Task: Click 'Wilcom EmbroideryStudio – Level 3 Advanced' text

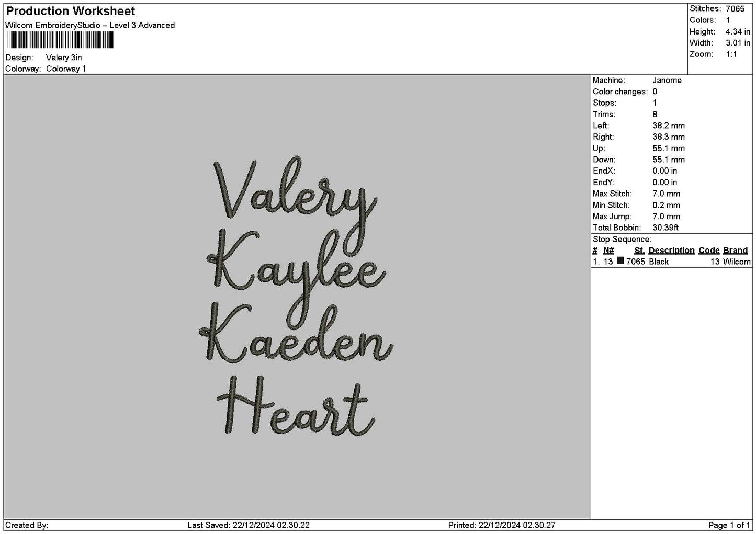Action: (90, 25)
